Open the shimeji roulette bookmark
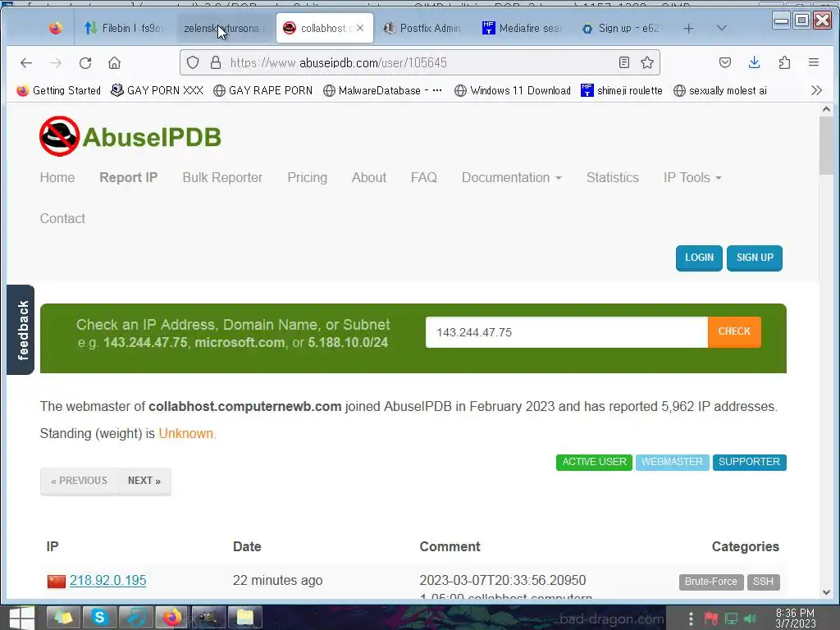Viewport: 840px width, 630px height. (x=622, y=90)
